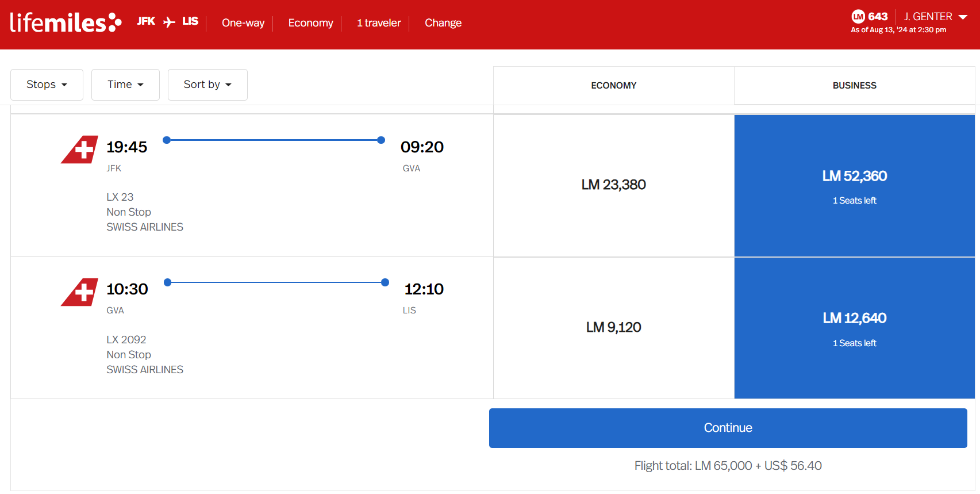This screenshot has width=980, height=494.
Task: Click Non Stop label under LX 23
Action: coord(129,212)
